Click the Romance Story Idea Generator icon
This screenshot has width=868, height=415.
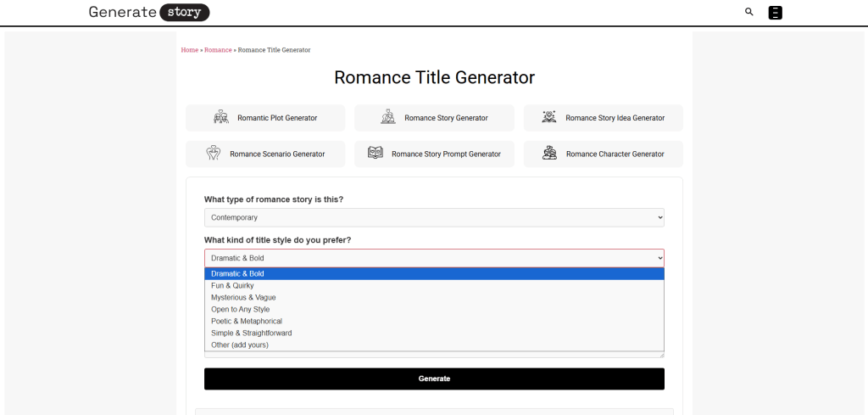(549, 117)
